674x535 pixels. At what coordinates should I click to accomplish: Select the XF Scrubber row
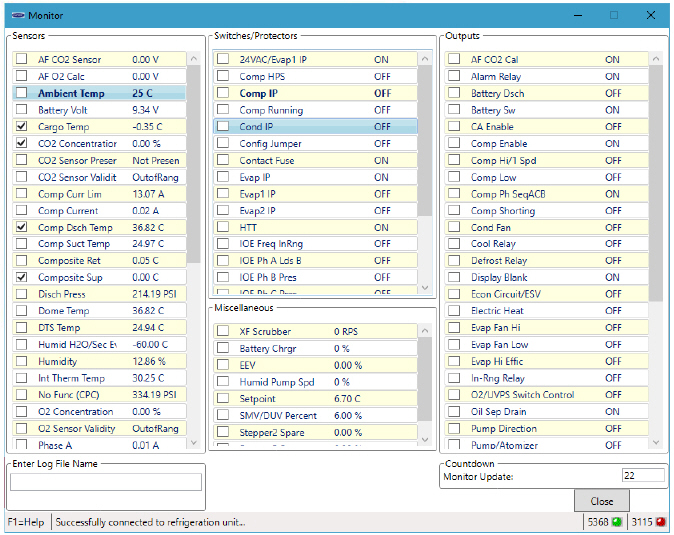(x=315, y=331)
